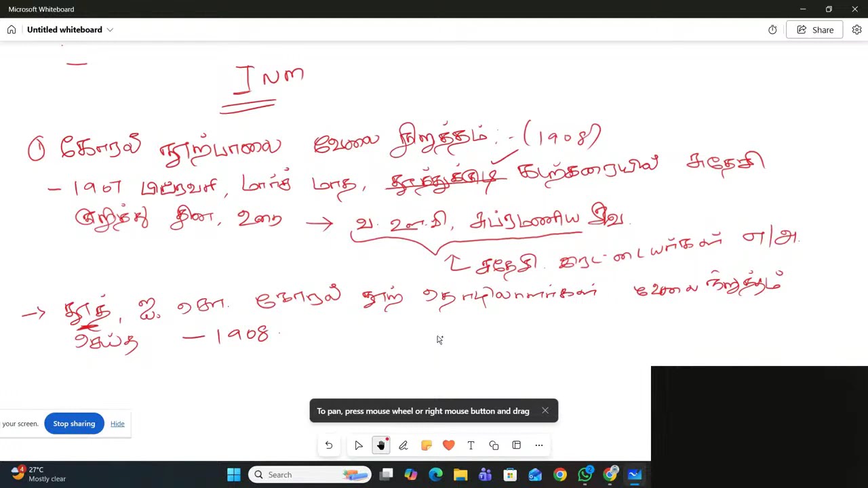Open Outlook from taskbar
868x488 pixels.
[535, 475]
